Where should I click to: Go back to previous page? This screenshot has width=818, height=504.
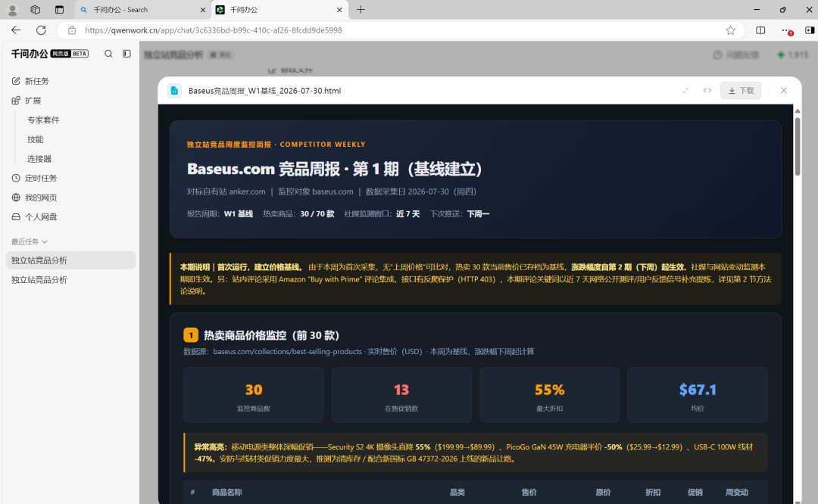(16, 30)
